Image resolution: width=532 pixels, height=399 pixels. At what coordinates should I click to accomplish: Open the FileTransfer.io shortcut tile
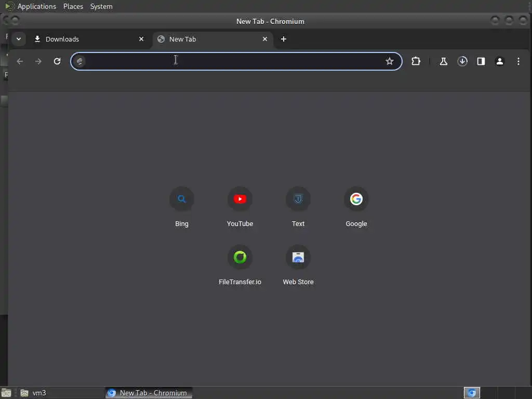coord(240,265)
